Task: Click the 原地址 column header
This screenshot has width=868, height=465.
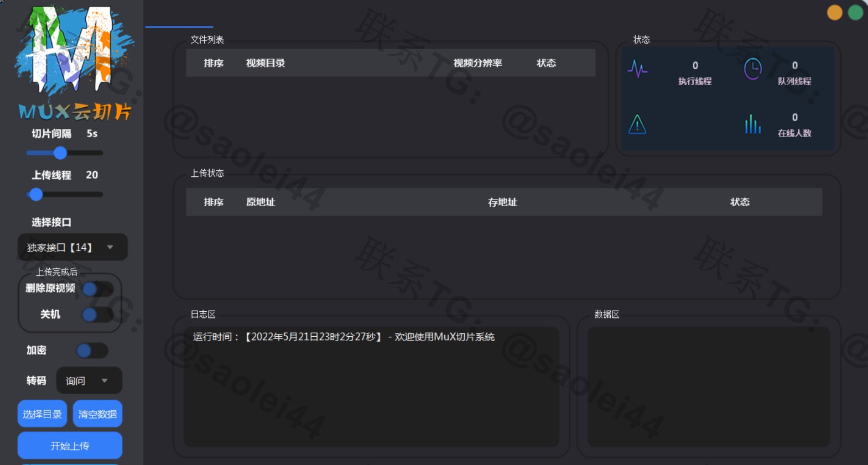Action: 261,202
